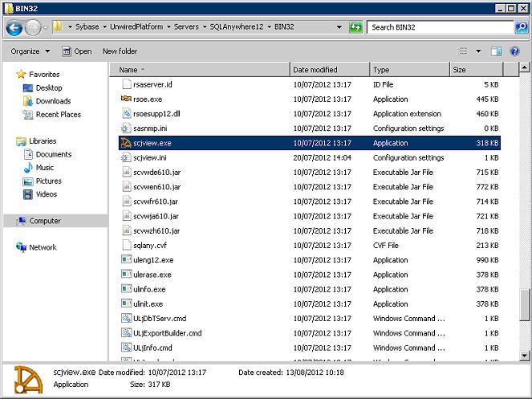Viewport: 532px width, 399px height.
Task: Select the scvwde610.jar file icon
Action: [126, 173]
